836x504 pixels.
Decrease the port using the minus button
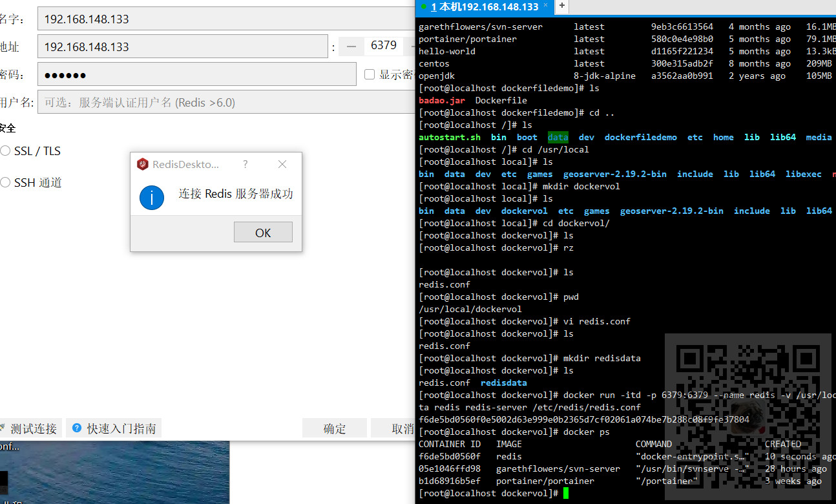tap(351, 46)
